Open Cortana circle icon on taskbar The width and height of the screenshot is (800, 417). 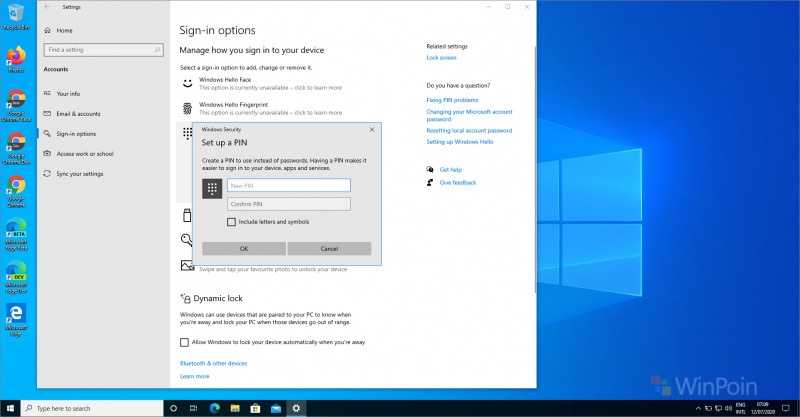173,408
